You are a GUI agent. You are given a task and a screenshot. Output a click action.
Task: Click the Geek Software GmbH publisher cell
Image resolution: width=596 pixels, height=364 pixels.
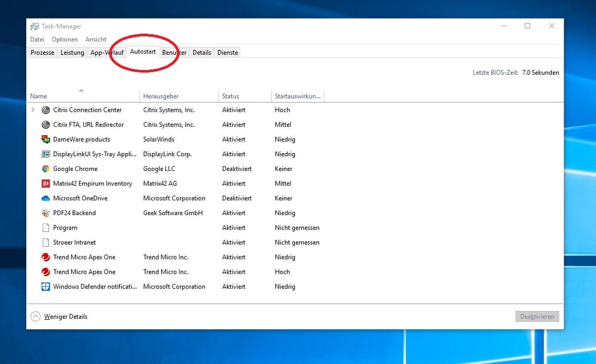173,213
